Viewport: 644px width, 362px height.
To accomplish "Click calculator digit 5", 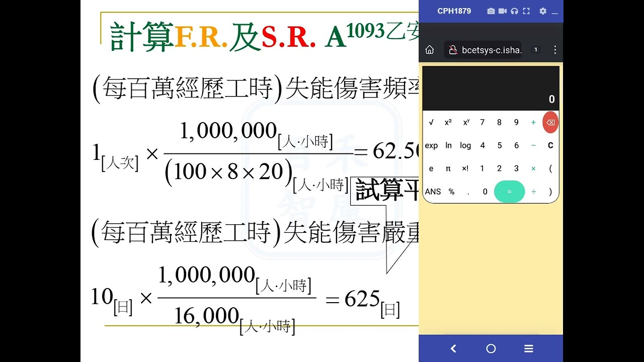I will click(x=500, y=146).
